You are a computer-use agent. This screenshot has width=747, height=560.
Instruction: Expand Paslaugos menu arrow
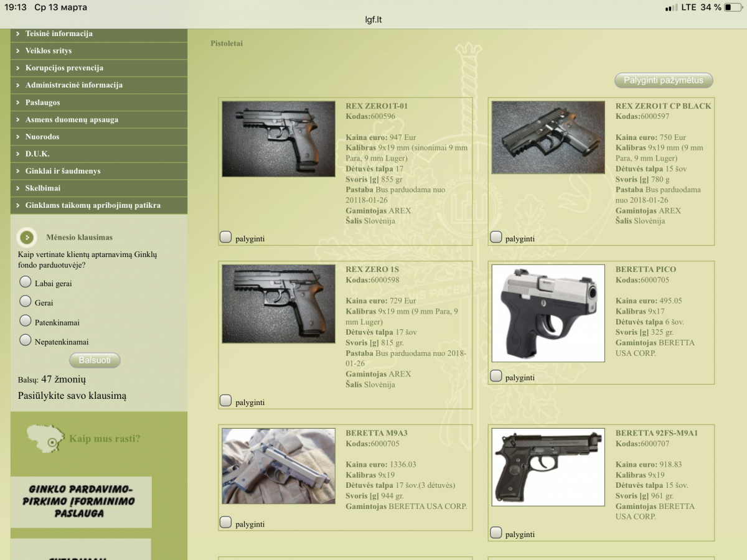(x=18, y=103)
